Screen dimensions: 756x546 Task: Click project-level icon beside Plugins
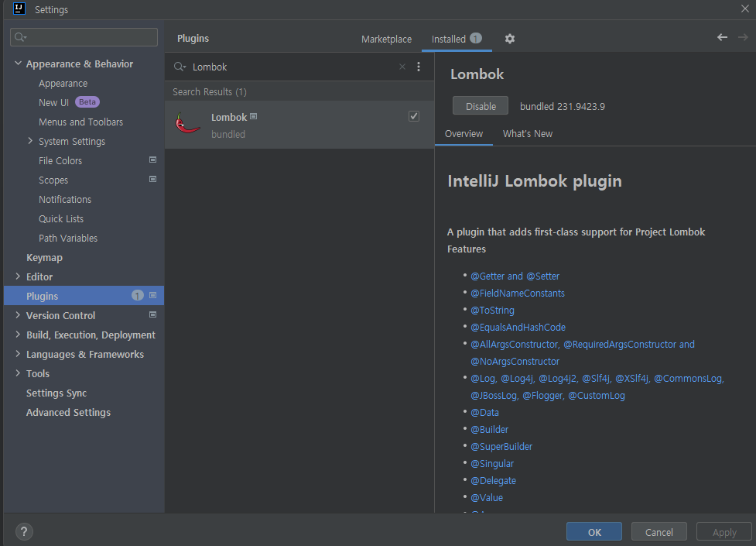(153, 295)
